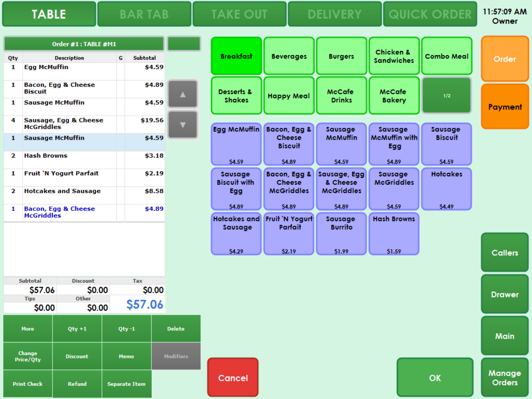The height and width of the screenshot is (399, 532).
Task: Select Bacon, Egg & Cheese Biscuit order row
Action: click(84, 89)
